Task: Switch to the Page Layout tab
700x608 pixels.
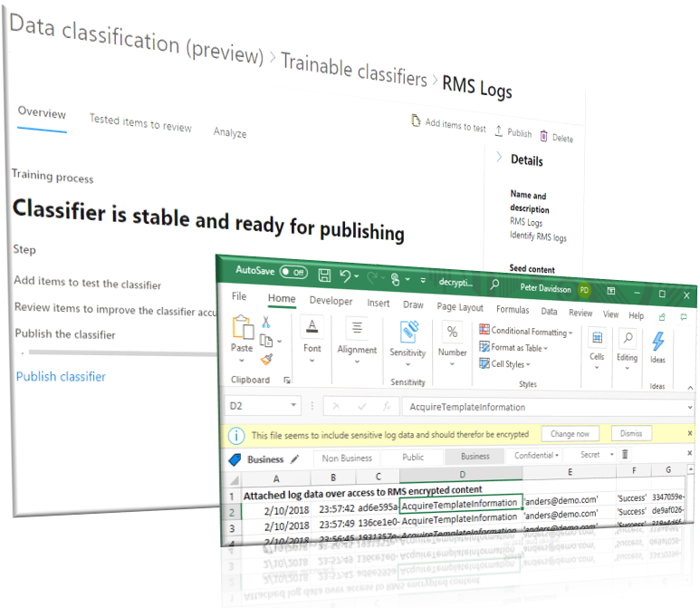Action: coord(460,307)
